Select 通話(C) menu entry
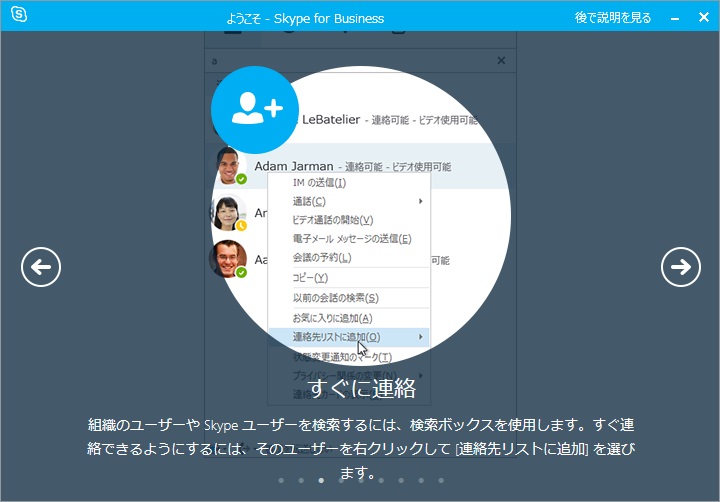This screenshot has height=502, width=720. click(x=349, y=201)
